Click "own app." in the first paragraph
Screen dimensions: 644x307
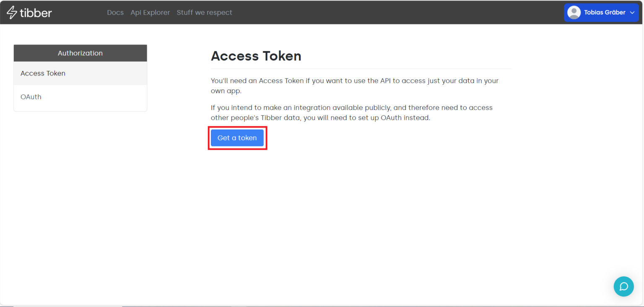coord(226,91)
